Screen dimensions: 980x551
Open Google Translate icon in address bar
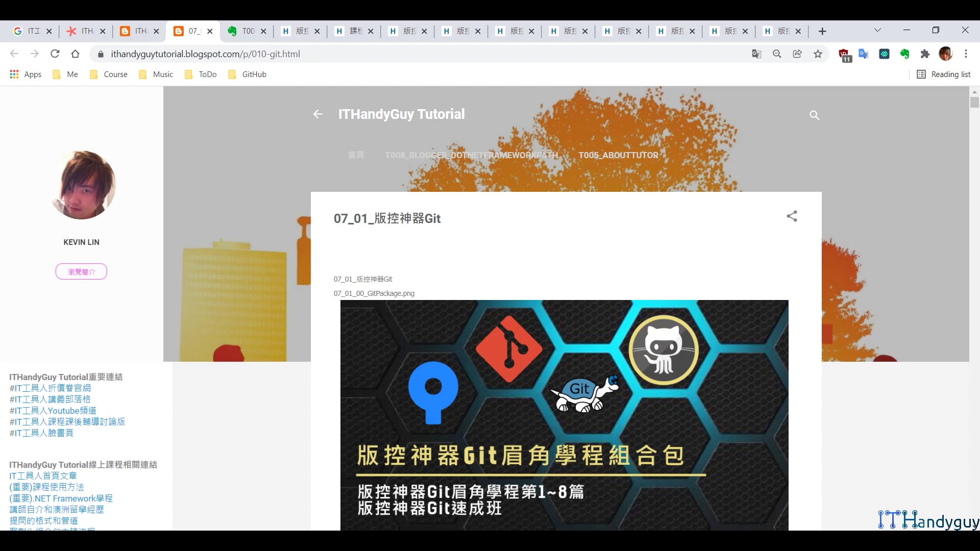tap(756, 54)
